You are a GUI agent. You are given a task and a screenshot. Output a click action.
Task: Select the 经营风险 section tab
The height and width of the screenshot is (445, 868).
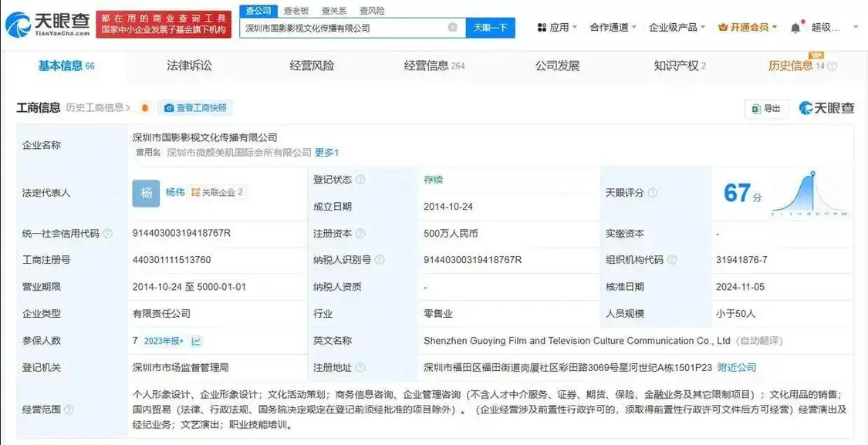tap(312, 66)
